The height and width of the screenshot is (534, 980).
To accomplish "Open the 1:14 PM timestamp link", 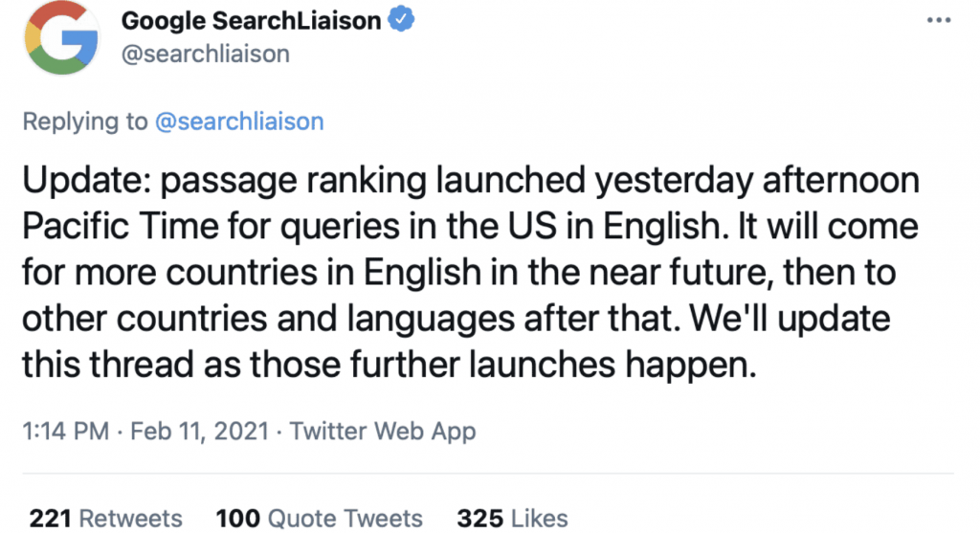I will (66, 432).
